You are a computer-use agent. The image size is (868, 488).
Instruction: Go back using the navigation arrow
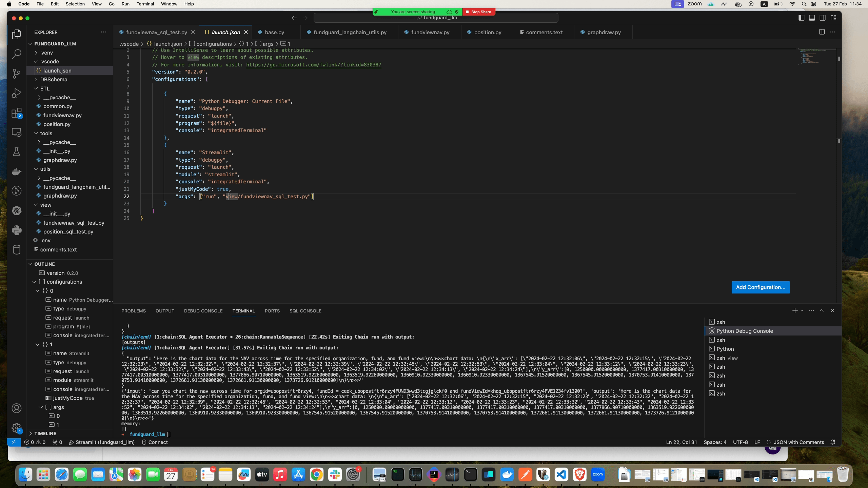294,18
